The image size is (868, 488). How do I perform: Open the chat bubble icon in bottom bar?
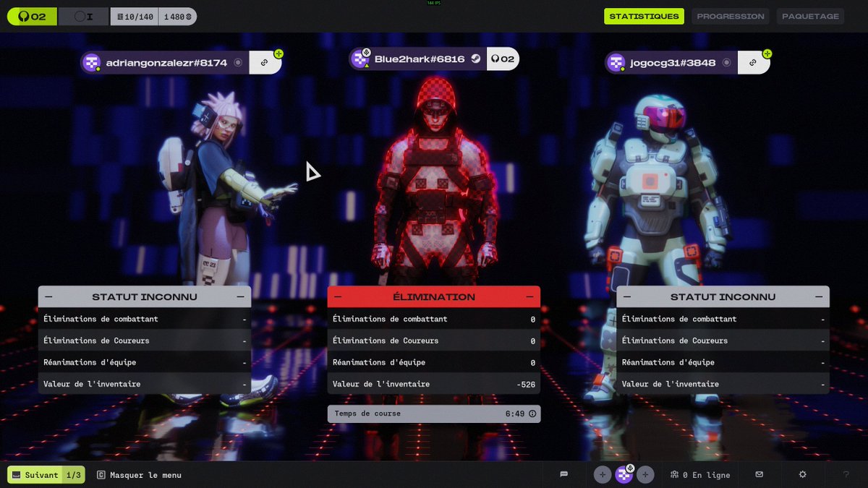[563, 474]
